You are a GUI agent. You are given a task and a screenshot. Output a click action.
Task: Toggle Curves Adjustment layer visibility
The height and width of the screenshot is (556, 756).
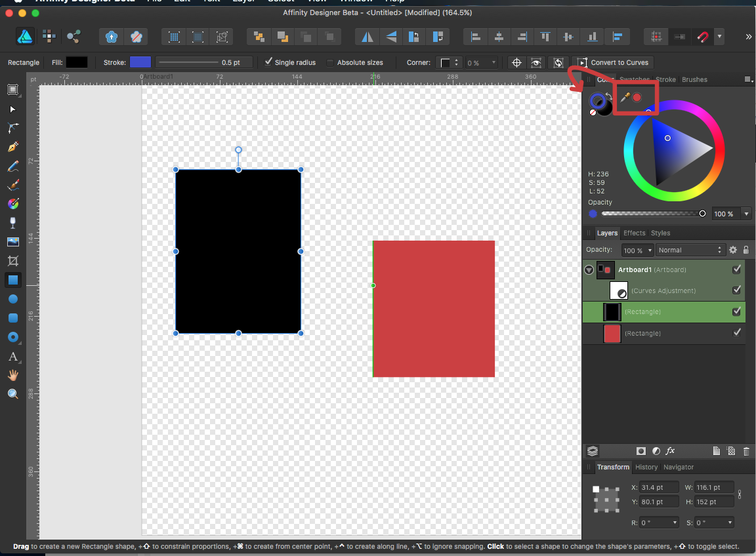tap(737, 290)
